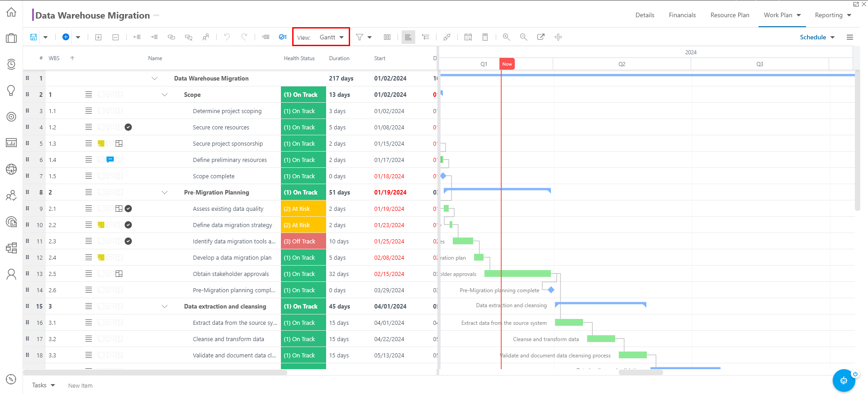Viewport: 868px width, 404px height.
Task: Click the Unlink tasks icon
Action: tap(189, 37)
